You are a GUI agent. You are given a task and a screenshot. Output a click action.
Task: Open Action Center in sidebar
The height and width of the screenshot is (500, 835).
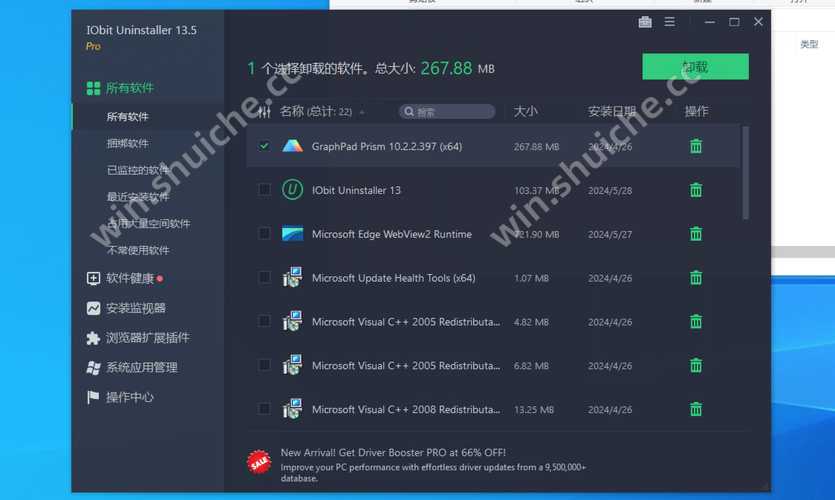pyautogui.click(x=120, y=397)
